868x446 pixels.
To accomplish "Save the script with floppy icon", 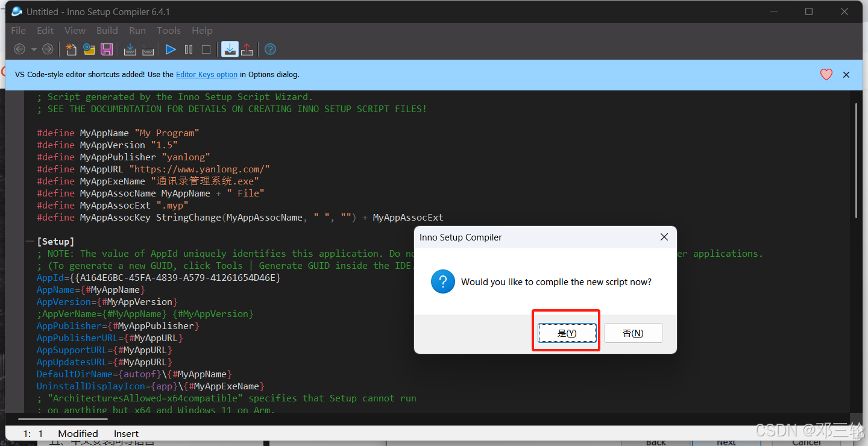I will pyautogui.click(x=107, y=49).
